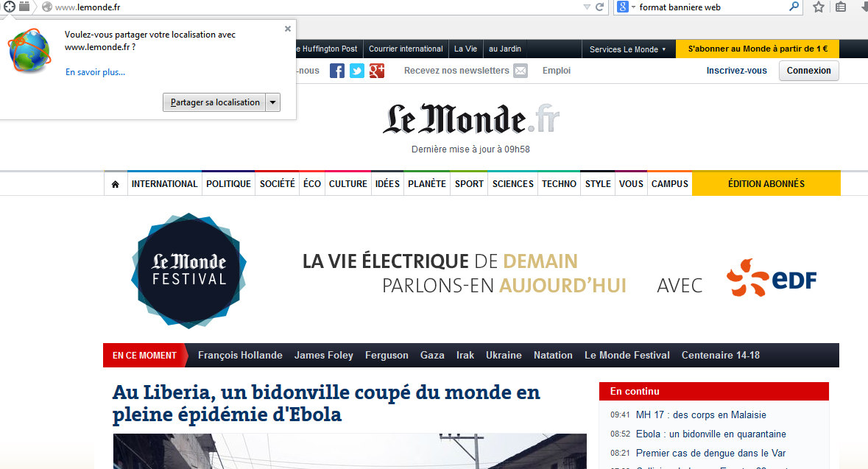This screenshot has width=868, height=469.
Task: Select the ÉCO menu item
Action: click(x=312, y=184)
